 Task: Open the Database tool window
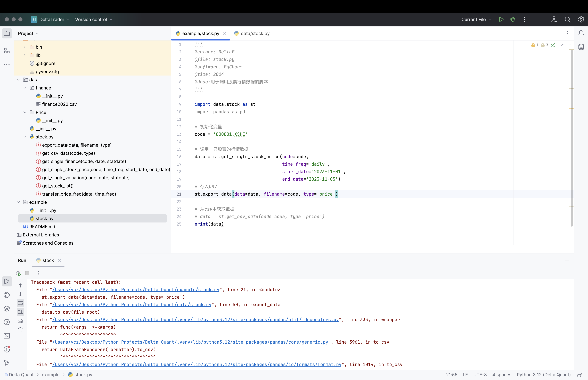click(581, 47)
